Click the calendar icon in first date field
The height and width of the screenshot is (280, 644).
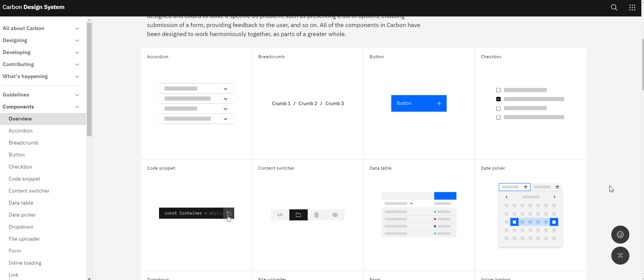[526, 187]
